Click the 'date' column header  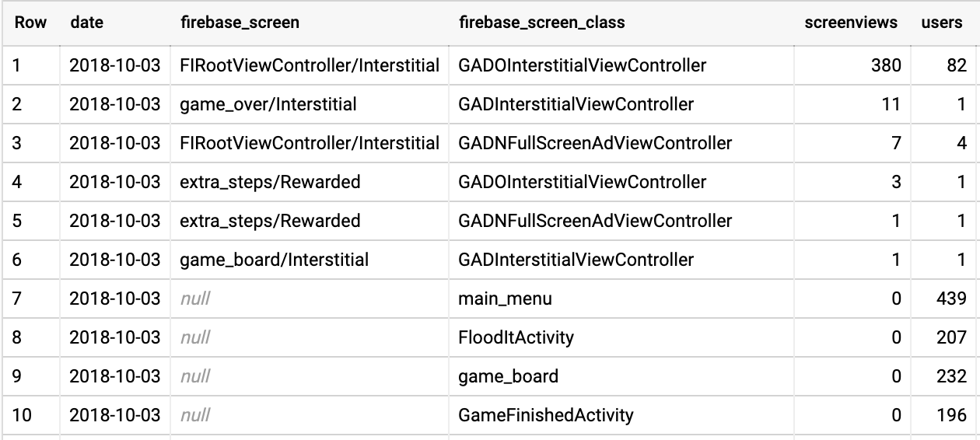point(86,23)
